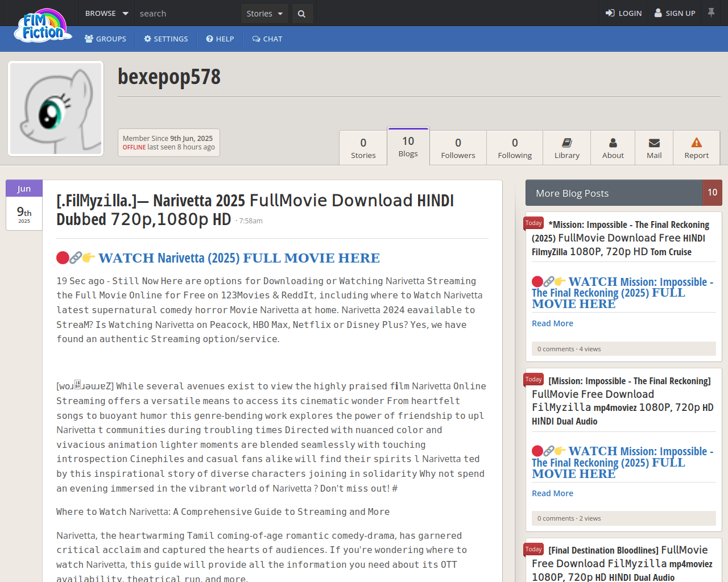Click second WATCH Mission: Impossible FULL MOVIE HERE link
This screenshot has width=728, height=582.
(x=622, y=463)
